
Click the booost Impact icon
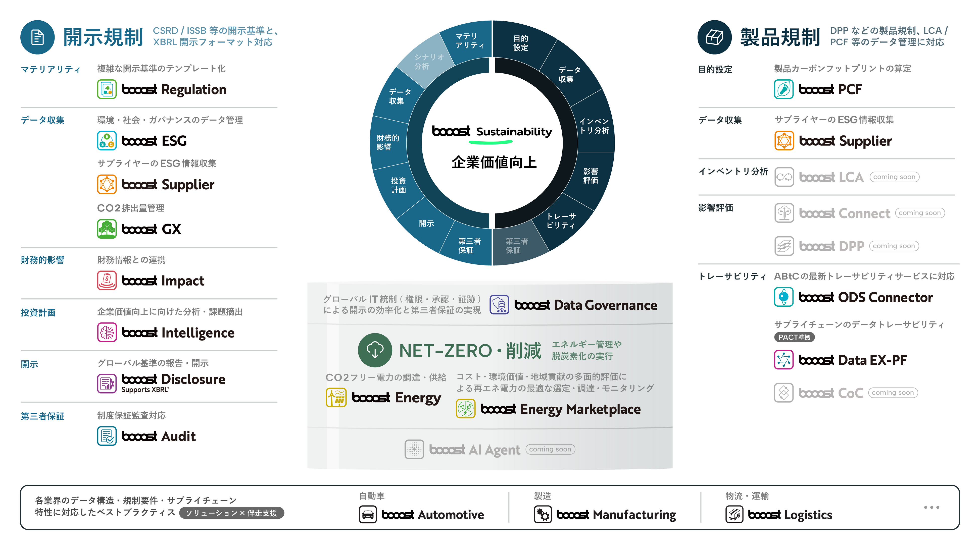107,281
